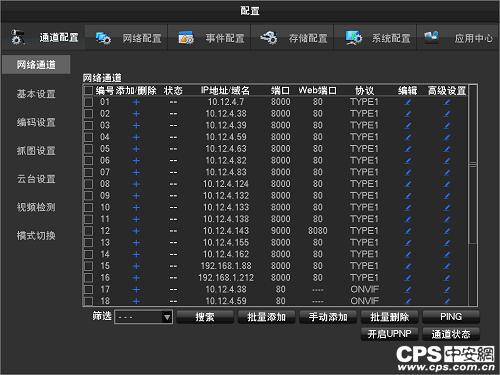
Task: Check the box next to channel 14
Action: [x=88, y=254]
